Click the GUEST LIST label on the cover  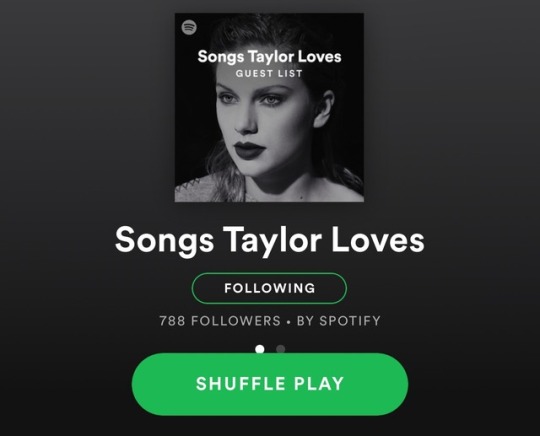click(x=269, y=74)
